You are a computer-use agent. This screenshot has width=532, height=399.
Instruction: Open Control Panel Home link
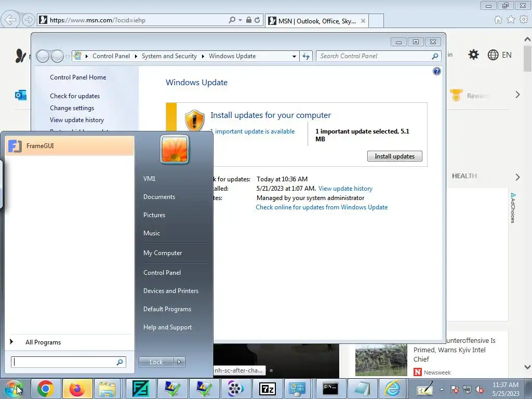click(78, 77)
